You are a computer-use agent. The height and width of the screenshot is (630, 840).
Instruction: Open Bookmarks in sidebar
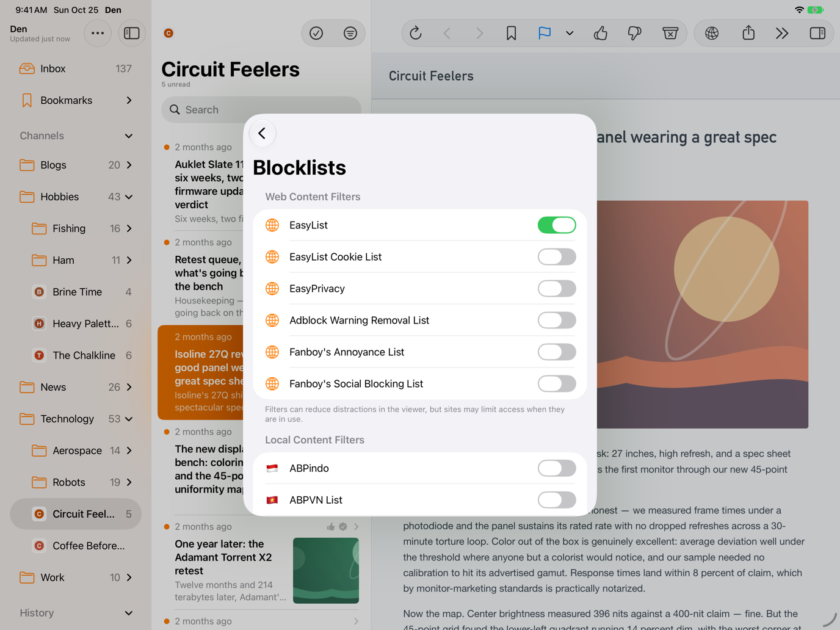[76, 100]
